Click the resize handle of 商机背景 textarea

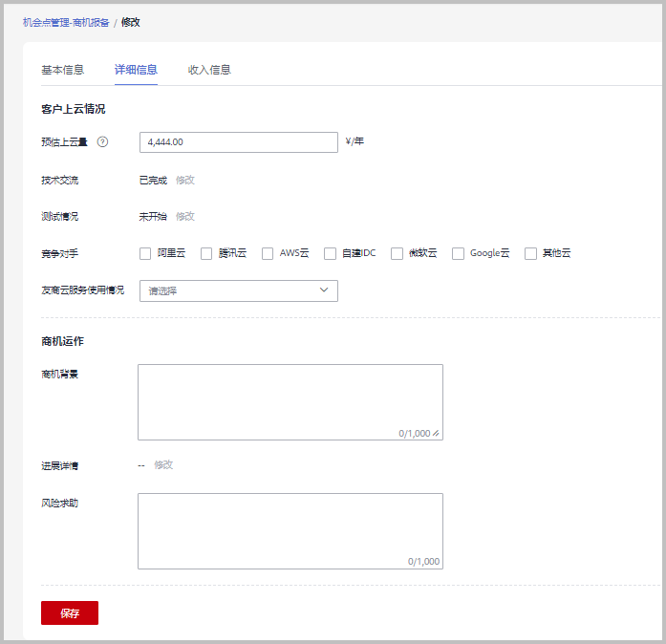pos(437,433)
